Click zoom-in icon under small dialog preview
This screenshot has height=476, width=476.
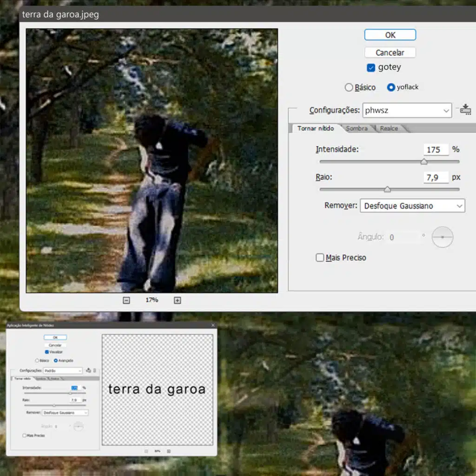[169, 451]
